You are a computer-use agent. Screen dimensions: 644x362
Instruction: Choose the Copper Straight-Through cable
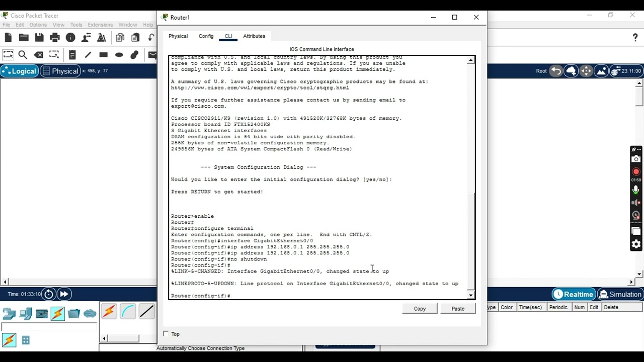146,312
